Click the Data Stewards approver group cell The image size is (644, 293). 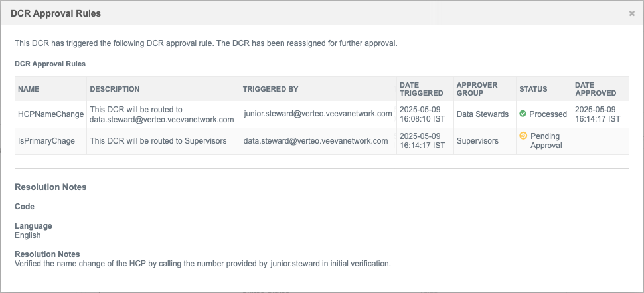(483, 114)
